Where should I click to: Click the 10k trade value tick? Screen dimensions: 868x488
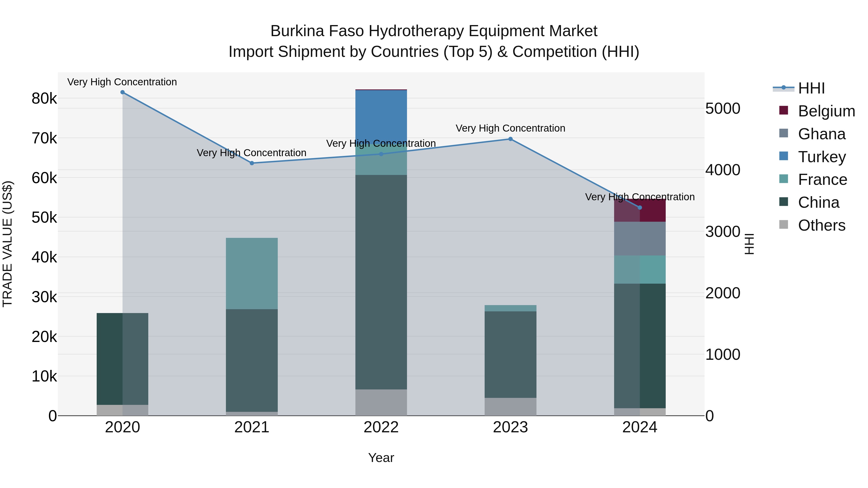(44, 376)
